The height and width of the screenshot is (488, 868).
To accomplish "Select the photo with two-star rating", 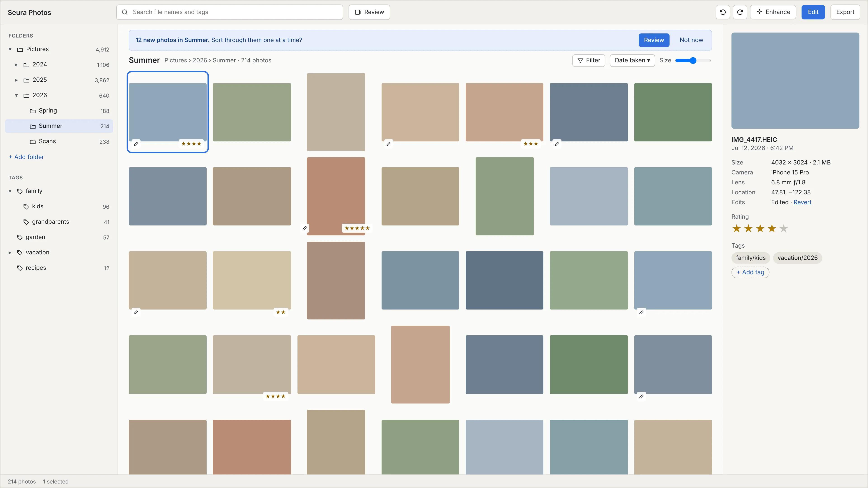I will pos(252,281).
